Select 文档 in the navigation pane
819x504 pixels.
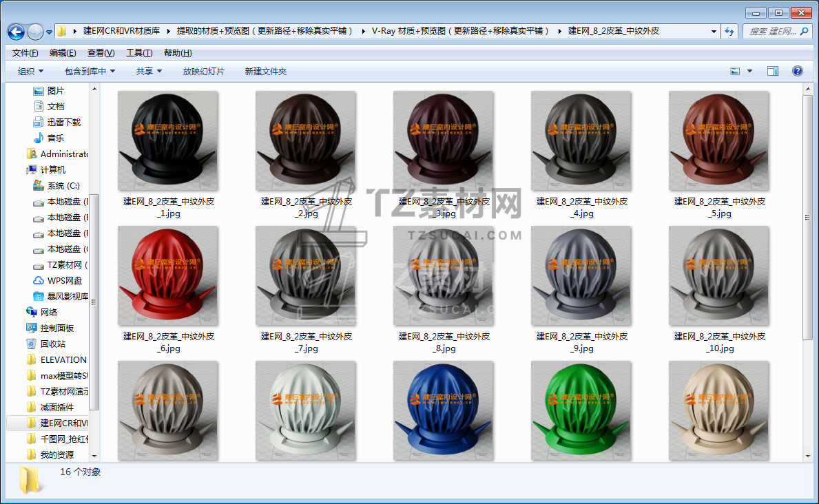49,107
